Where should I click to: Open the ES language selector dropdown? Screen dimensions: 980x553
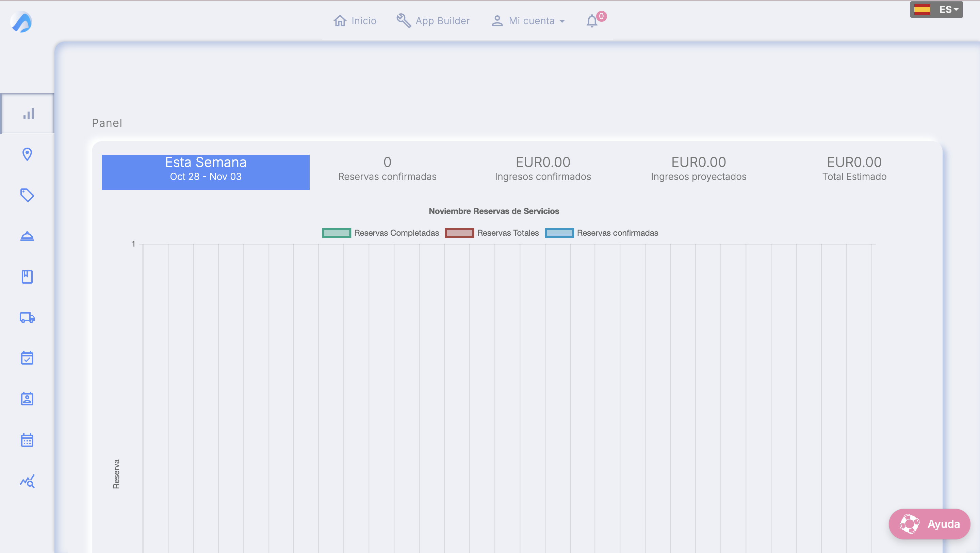(x=936, y=10)
